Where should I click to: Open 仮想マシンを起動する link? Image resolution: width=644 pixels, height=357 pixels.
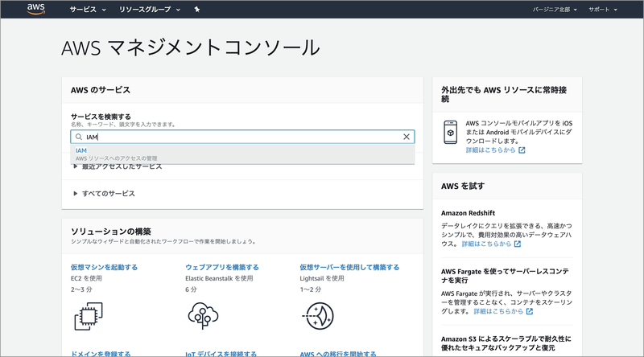104,267
